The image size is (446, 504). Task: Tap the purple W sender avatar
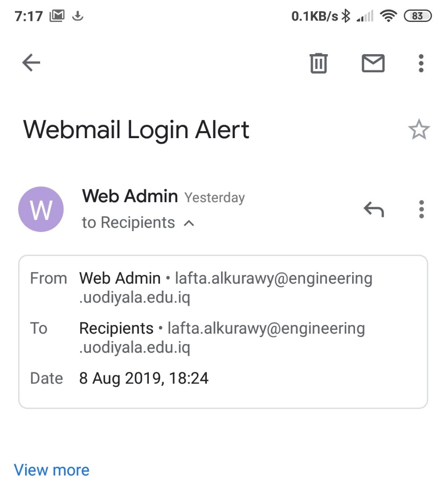tap(41, 209)
